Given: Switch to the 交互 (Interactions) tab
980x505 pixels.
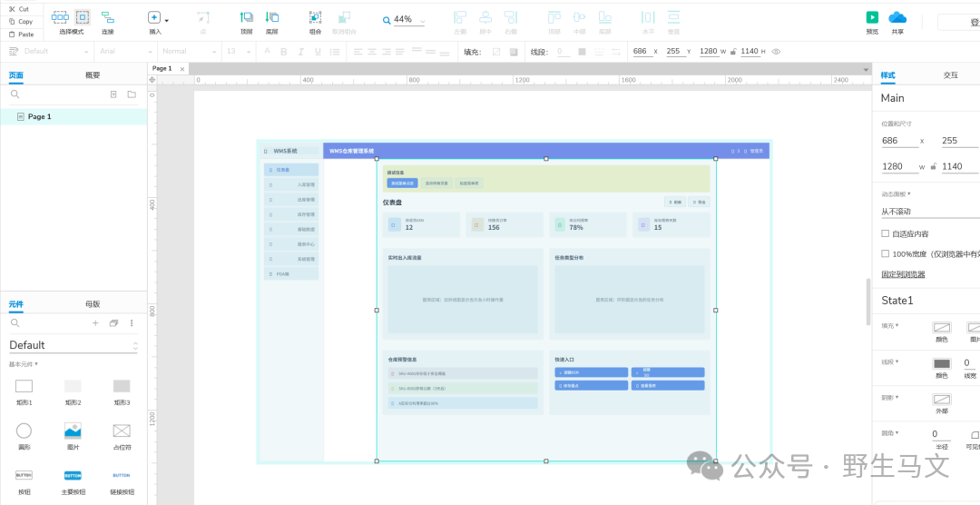Looking at the screenshot, I should coord(950,75).
